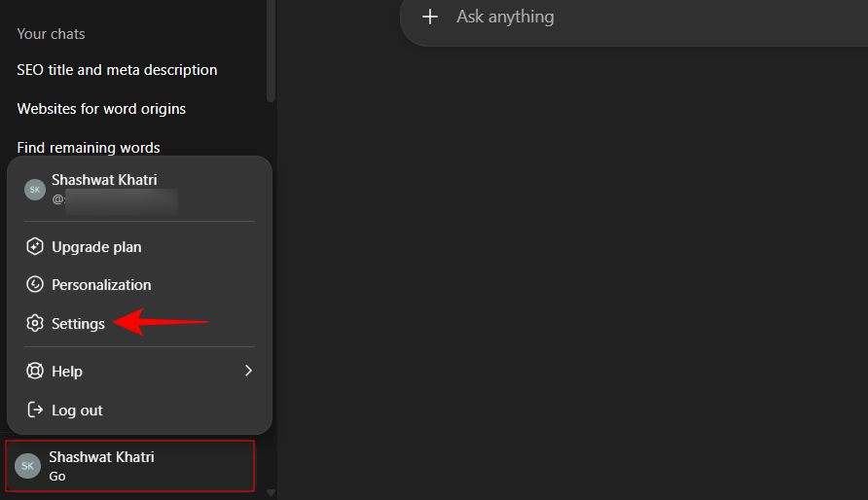Focus the Ask anything input field

coord(633,17)
